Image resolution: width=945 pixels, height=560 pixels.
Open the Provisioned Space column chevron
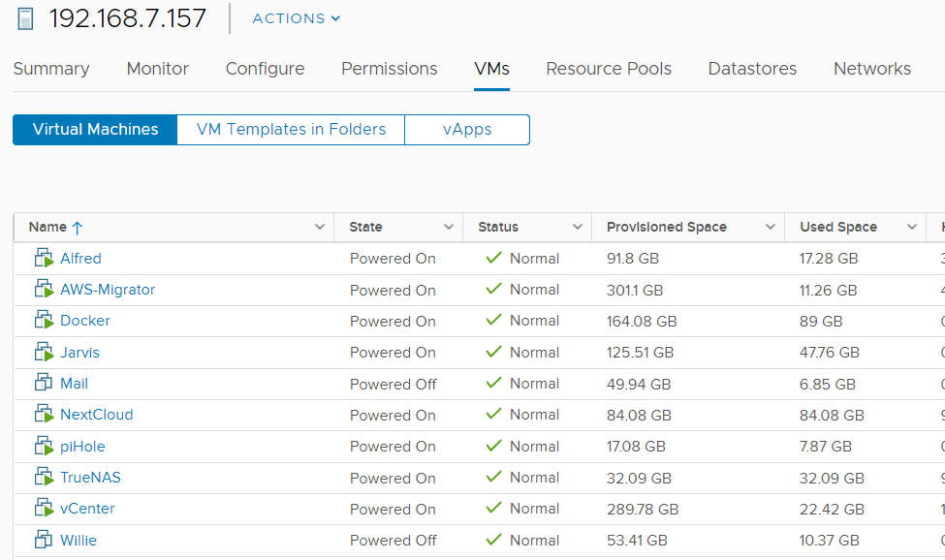coord(771,227)
